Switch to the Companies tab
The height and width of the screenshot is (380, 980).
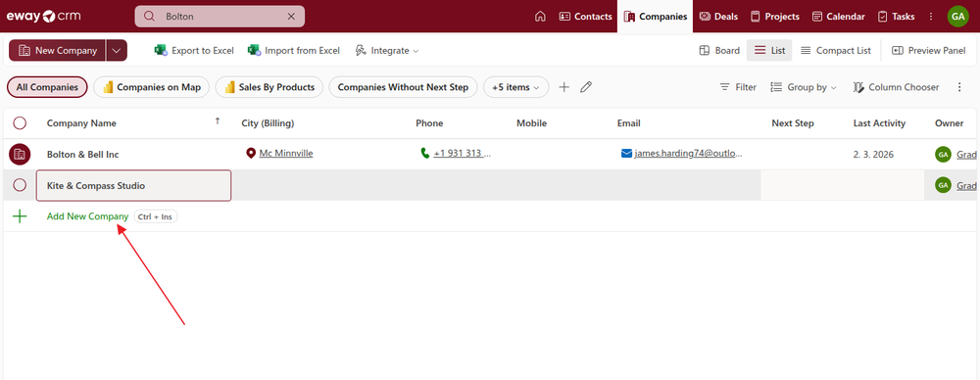point(656,17)
